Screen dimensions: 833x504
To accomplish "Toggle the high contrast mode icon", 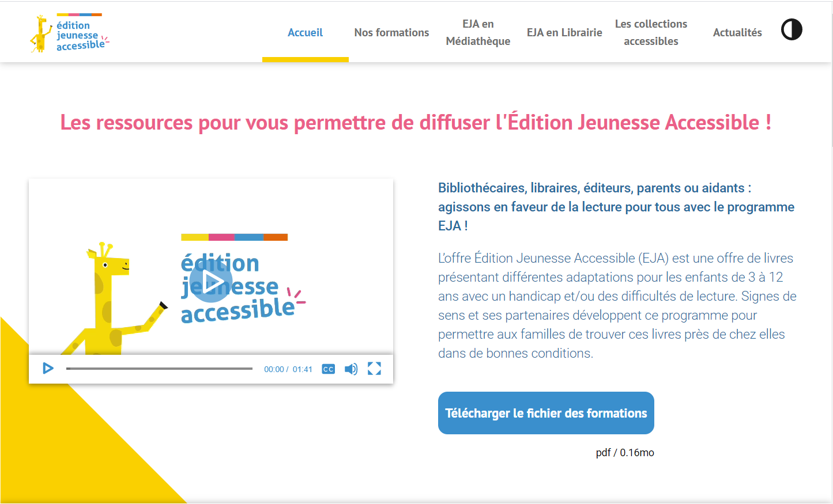I will [x=791, y=29].
